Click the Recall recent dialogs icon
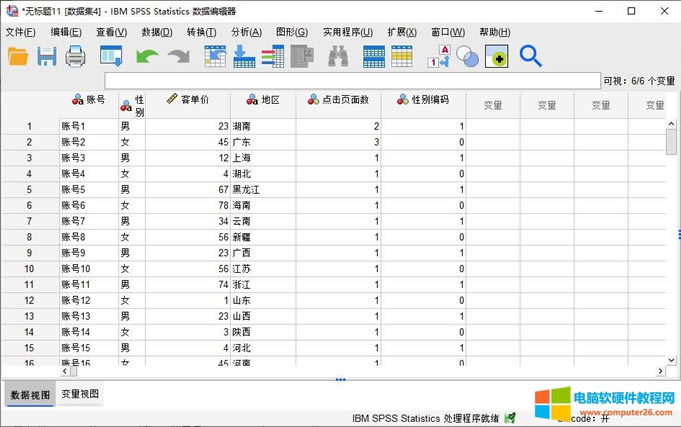Viewport: 681px width, 427px height. (x=111, y=57)
